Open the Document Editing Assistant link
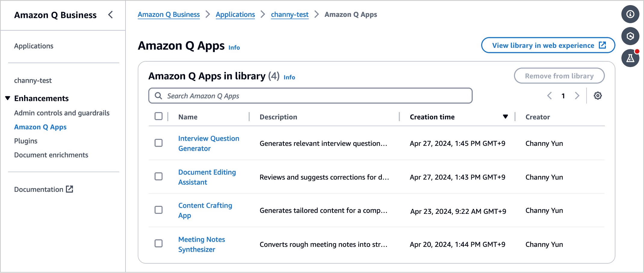 (x=207, y=177)
